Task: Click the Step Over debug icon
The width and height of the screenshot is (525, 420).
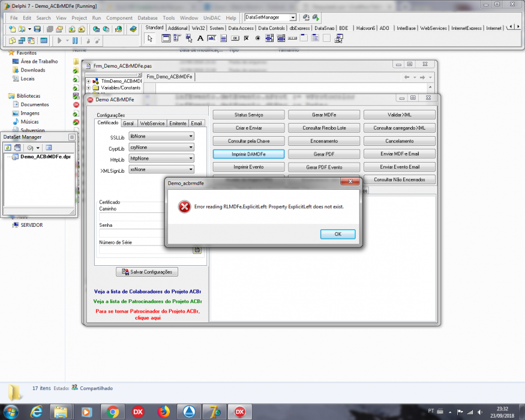Action: point(97,41)
